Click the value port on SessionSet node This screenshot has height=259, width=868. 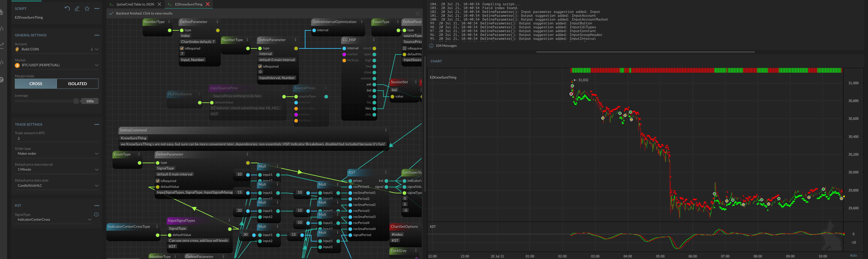(x=392, y=97)
